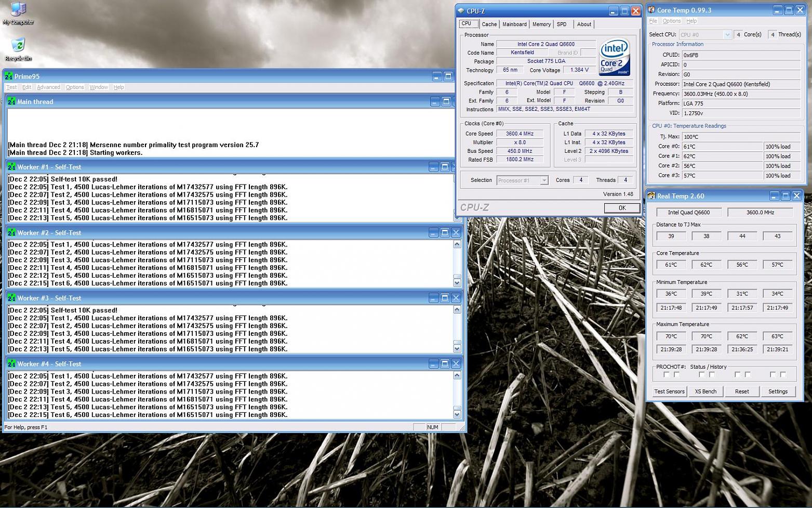Image resolution: width=812 pixels, height=508 pixels.
Task: Switch to the SPD tab in CPU-Z
Action: (562, 24)
